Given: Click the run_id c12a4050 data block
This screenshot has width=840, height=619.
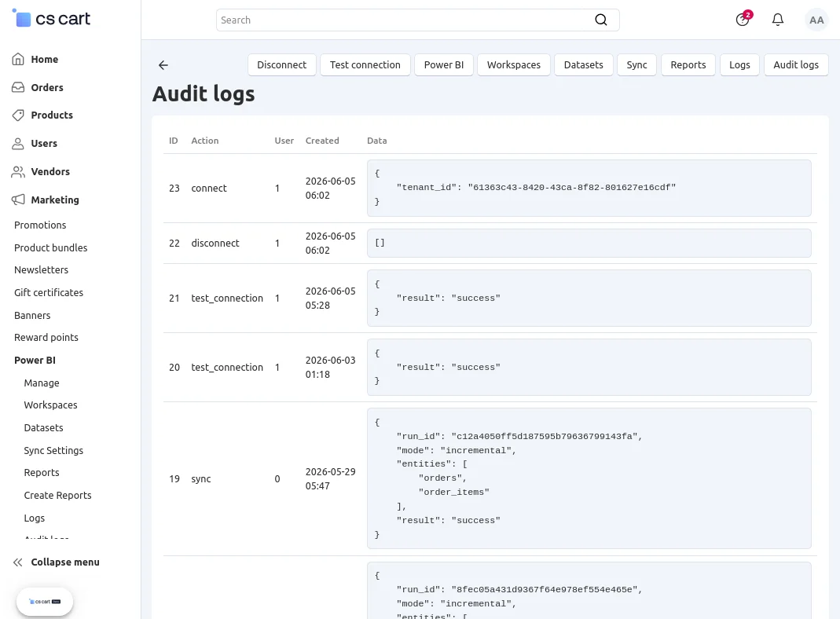Looking at the screenshot, I should (589, 478).
